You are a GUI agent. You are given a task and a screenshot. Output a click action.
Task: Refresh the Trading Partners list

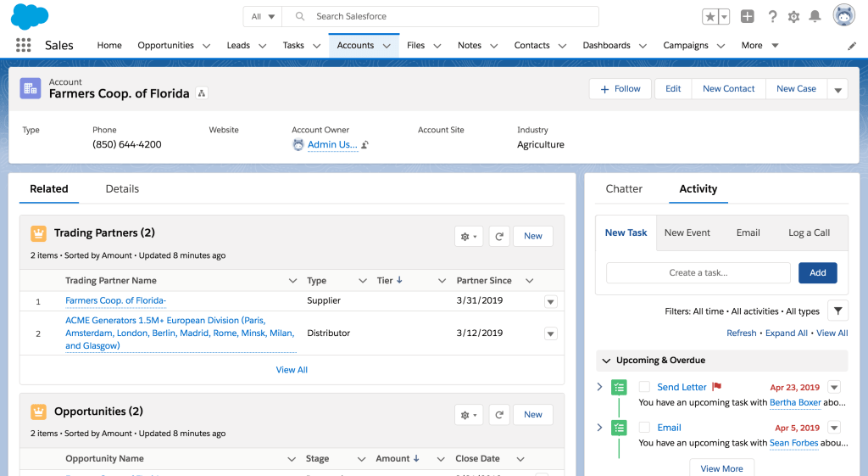(499, 237)
